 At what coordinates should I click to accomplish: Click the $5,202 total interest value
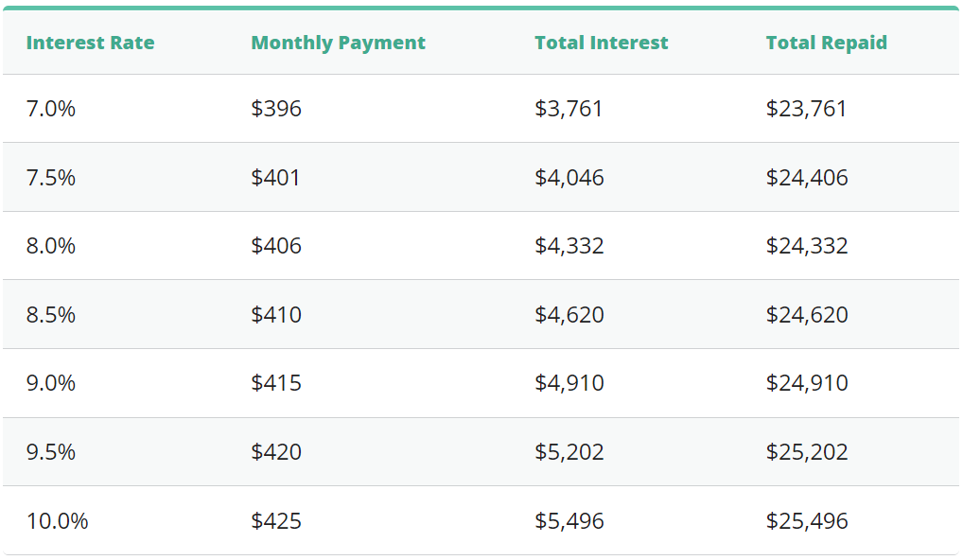(569, 452)
